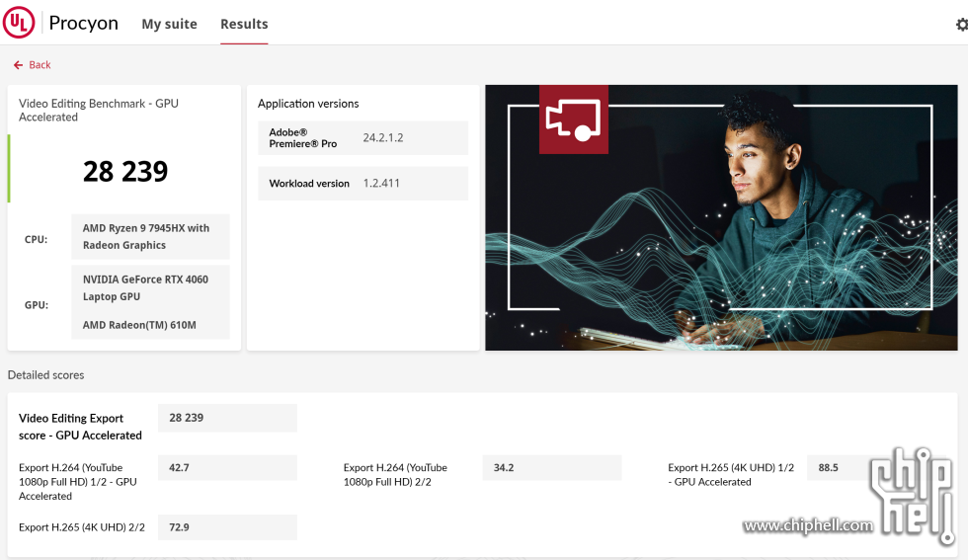The height and width of the screenshot is (560, 968).
Task: Select the Results tab
Action: [244, 24]
